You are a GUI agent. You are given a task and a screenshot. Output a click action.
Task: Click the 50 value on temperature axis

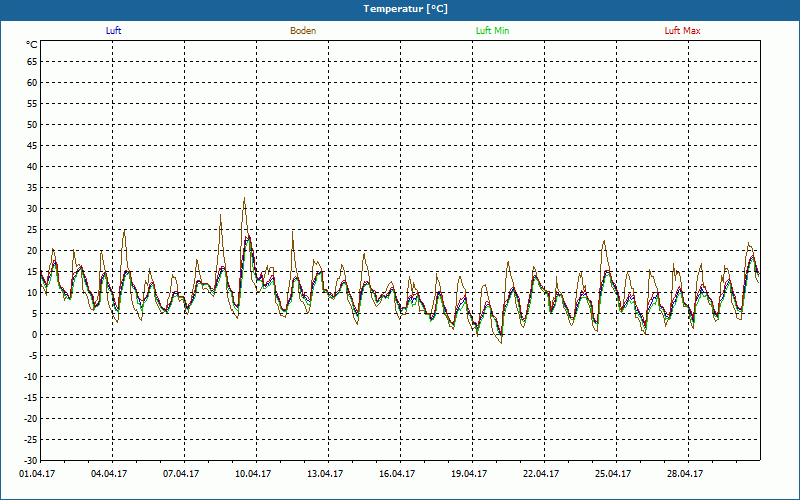click(32, 124)
